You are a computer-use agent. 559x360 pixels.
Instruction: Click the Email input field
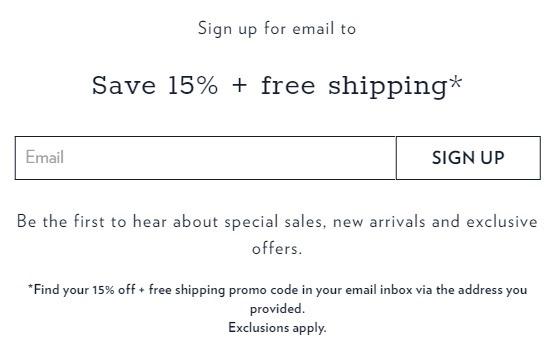pos(205,158)
